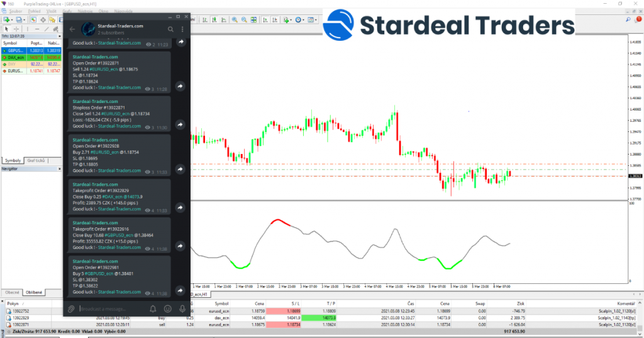Click the search icon at top right of MetaTrader

click(x=628, y=19)
